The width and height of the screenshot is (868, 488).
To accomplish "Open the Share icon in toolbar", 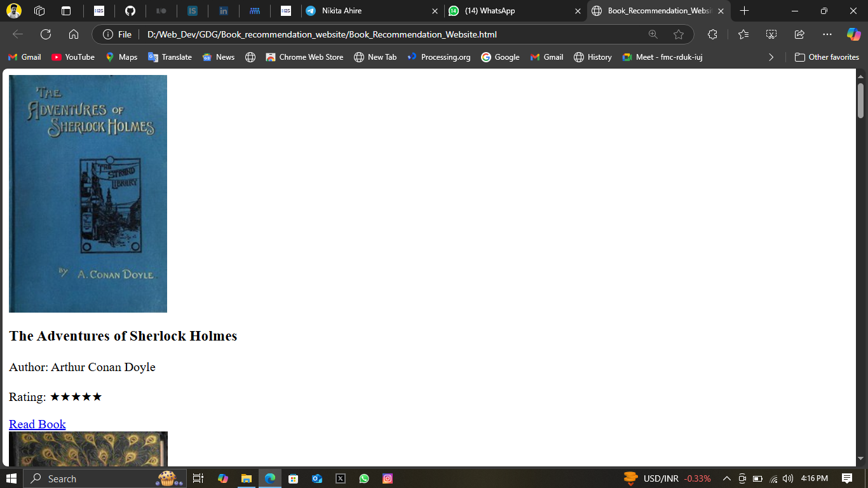I will (799, 34).
